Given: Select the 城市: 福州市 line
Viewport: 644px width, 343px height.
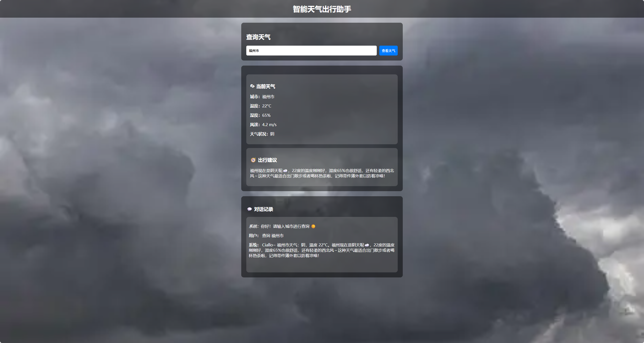Looking at the screenshot, I should (262, 97).
